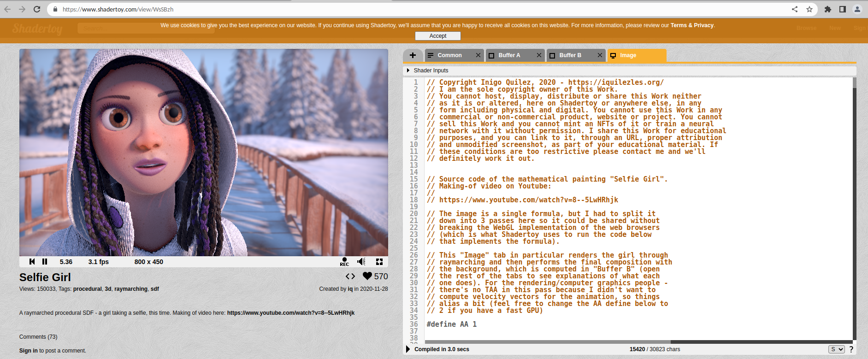Click the code editor vertical scrollbar
The height and width of the screenshot is (359, 868).
pyautogui.click(x=855, y=210)
